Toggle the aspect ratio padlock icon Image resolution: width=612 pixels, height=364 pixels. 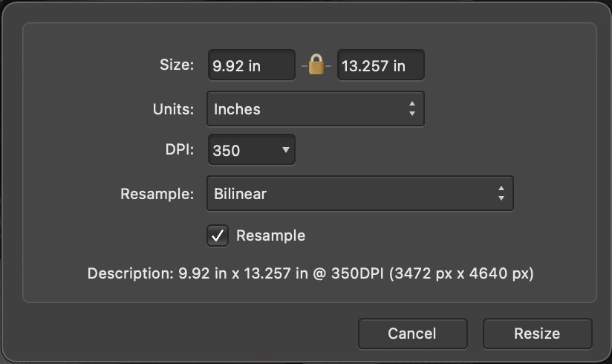click(316, 65)
